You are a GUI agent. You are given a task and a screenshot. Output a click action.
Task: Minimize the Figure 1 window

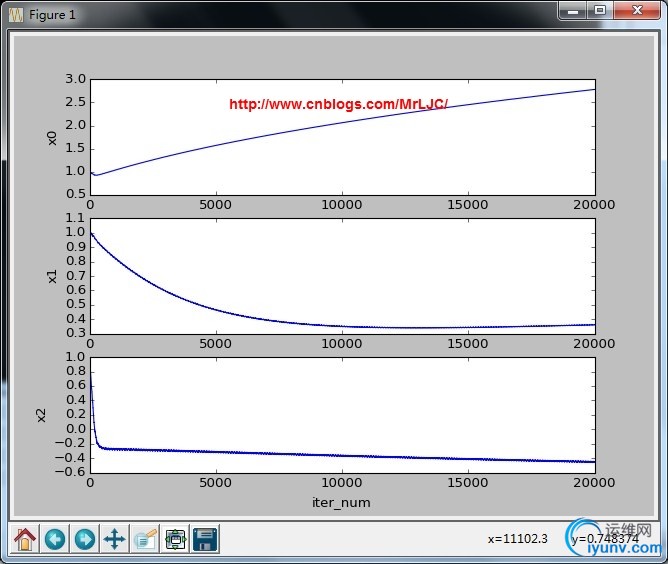click(573, 10)
